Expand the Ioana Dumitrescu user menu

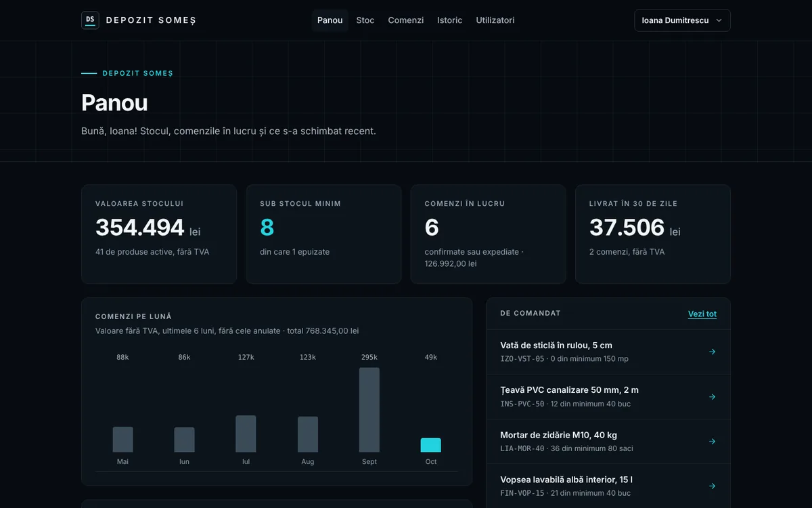(682, 20)
